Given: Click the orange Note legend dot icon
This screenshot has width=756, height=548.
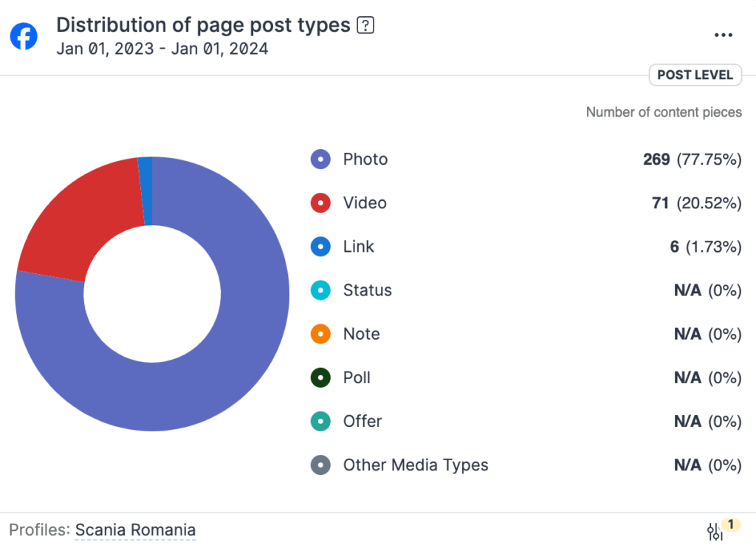Looking at the screenshot, I should coord(320,334).
